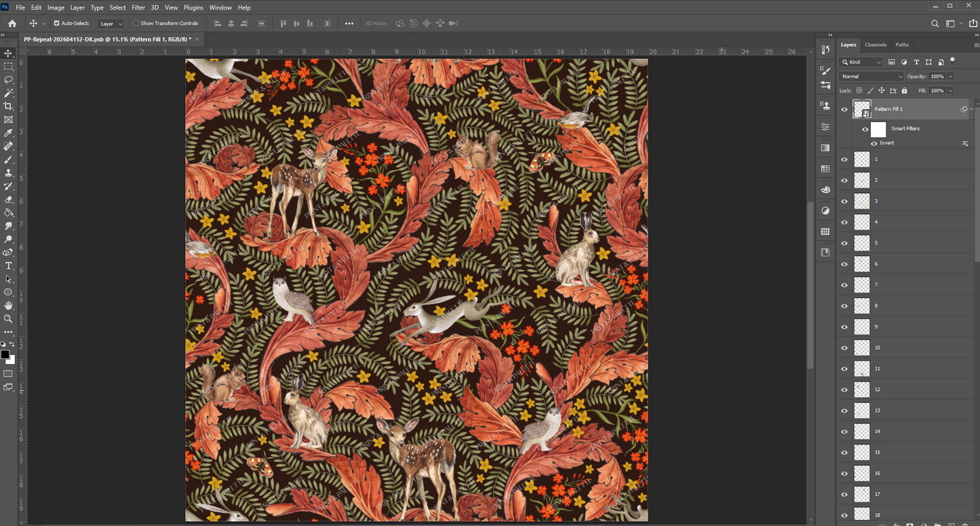Image resolution: width=980 pixels, height=526 pixels.
Task: Select the Frame tool
Action: (x=9, y=119)
